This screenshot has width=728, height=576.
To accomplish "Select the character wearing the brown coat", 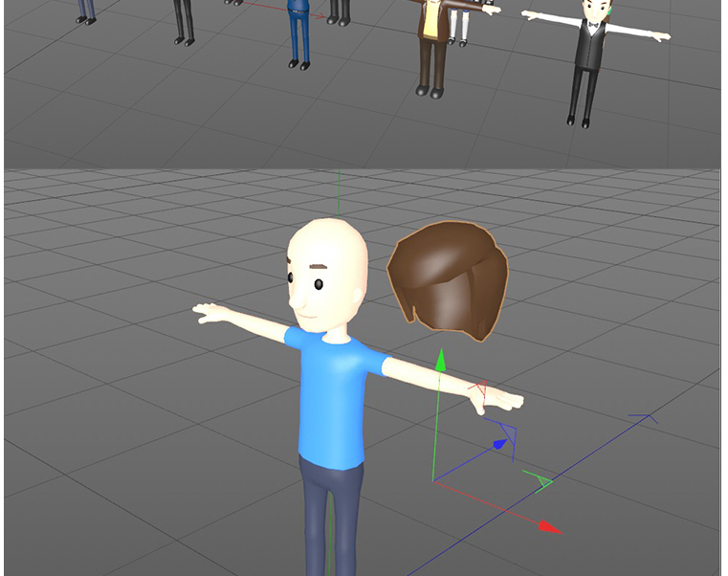I will click(432, 47).
